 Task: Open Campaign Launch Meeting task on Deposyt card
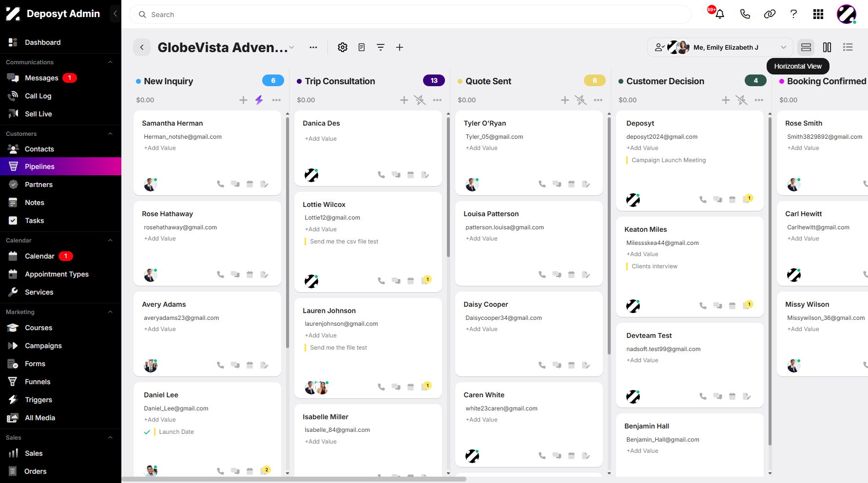pyautogui.click(x=669, y=160)
